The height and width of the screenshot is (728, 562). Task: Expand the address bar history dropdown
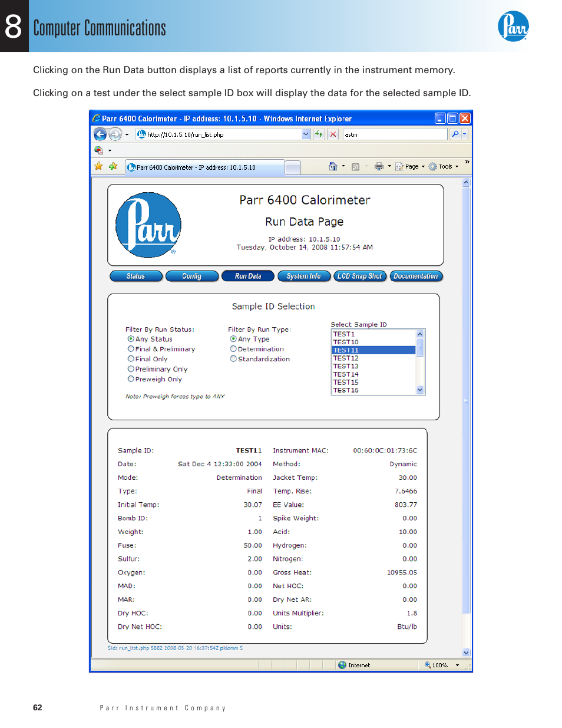(306, 134)
